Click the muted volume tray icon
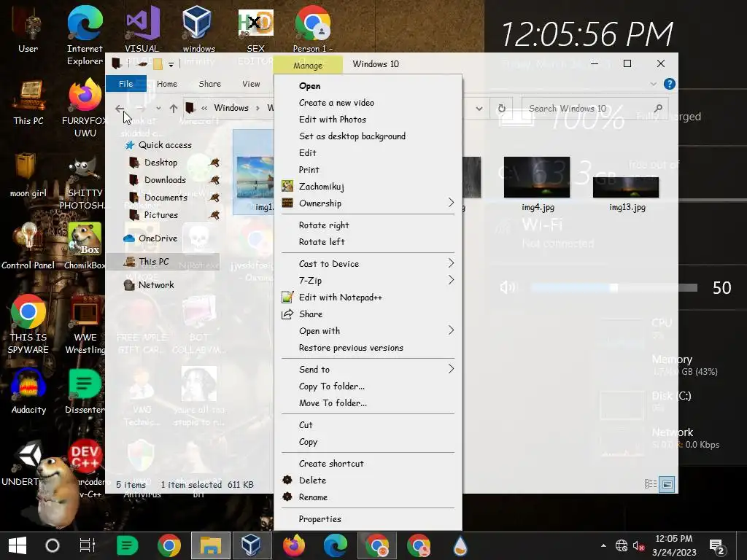Viewport: 747px width, 560px height. tap(638, 545)
